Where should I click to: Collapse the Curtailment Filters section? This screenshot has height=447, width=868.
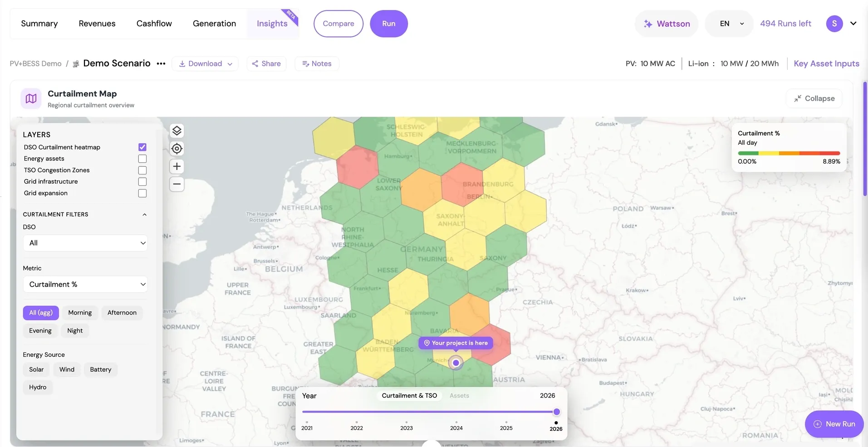pyautogui.click(x=144, y=214)
